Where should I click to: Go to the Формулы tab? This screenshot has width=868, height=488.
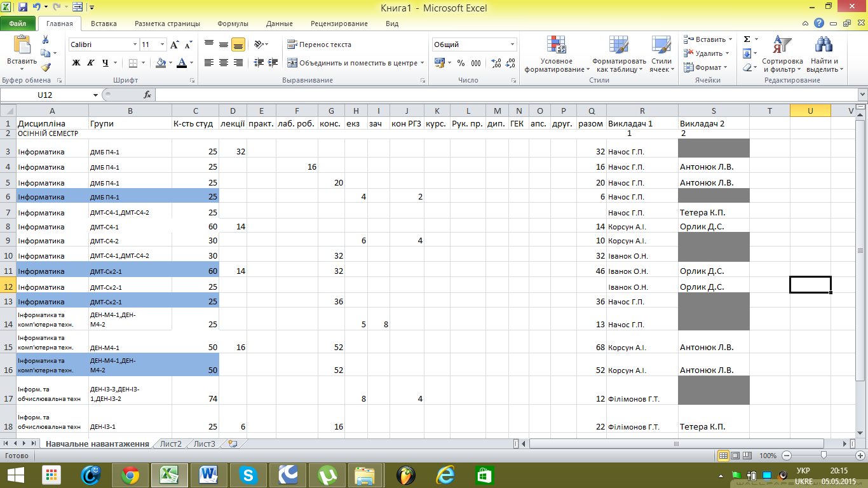tap(233, 24)
